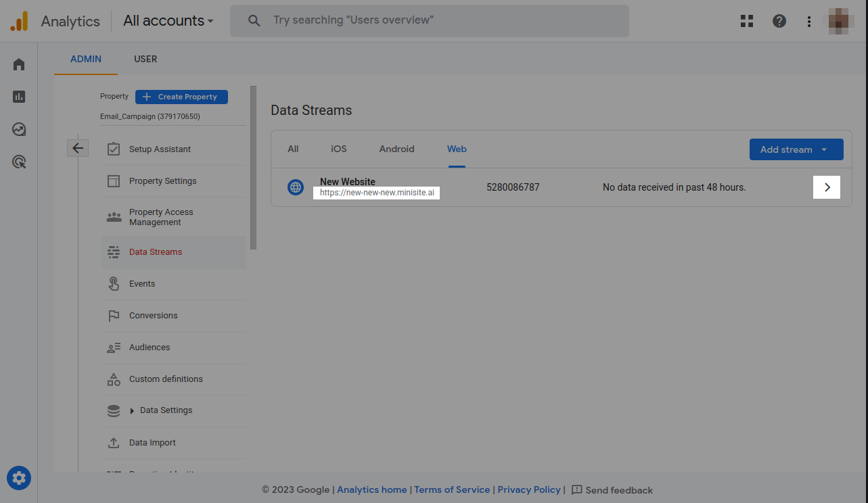Click the stream ID 5280086787
Viewport: 868px width, 503px height.
[513, 187]
